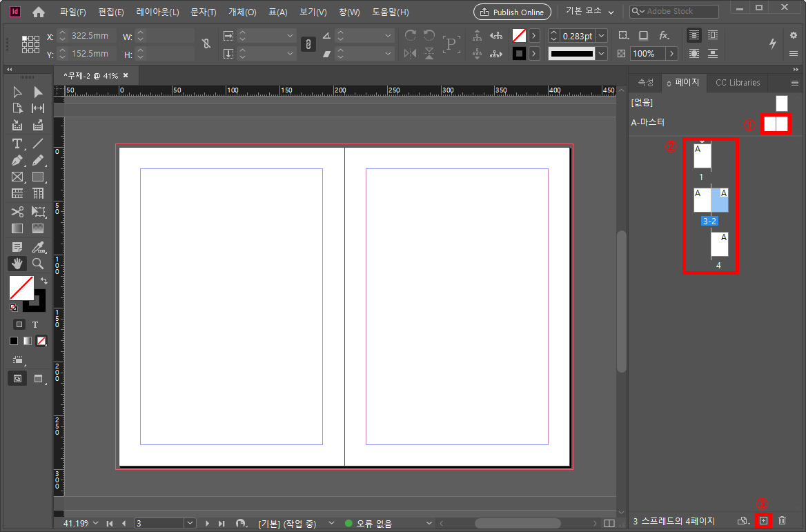
Task: Go to the next page
Action: [207, 523]
